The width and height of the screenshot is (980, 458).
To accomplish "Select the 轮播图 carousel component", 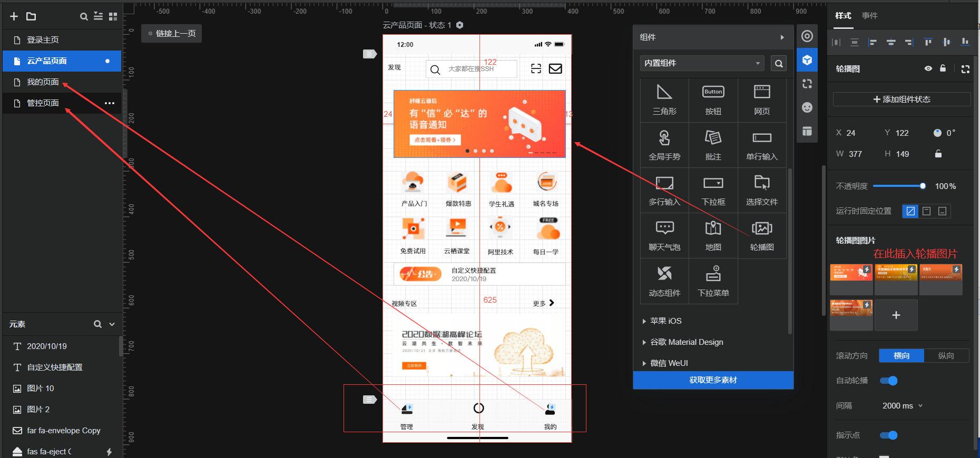I will pyautogui.click(x=762, y=236).
